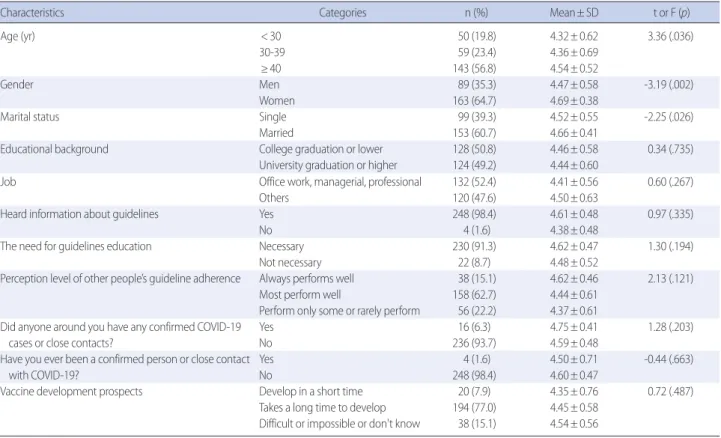Select the mean 4.69 ± 0.38

pyautogui.click(x=574, y=101)
